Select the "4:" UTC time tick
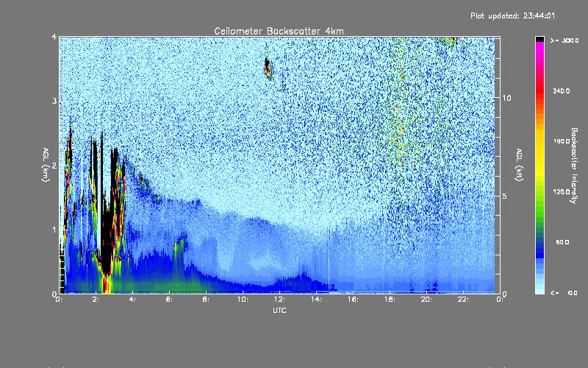Screen dimensions: 588x368 pyautogui.click(x=132, y=300)
